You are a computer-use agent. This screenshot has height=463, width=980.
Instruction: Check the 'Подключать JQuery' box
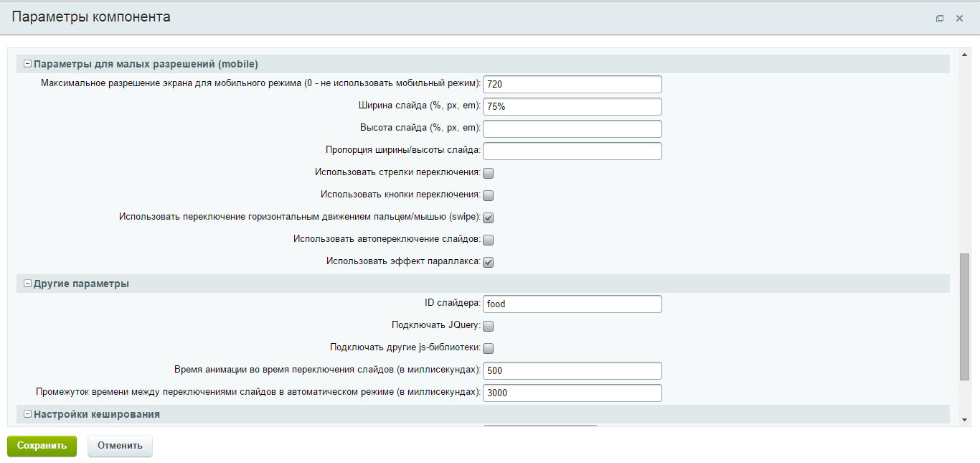[489, 326]
